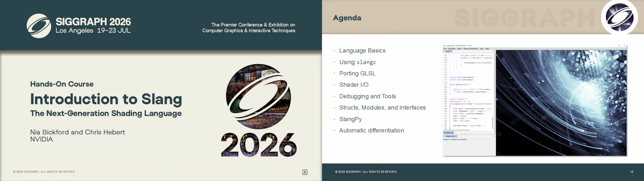Click the 'NVIDIA' affiliation text

42,139
